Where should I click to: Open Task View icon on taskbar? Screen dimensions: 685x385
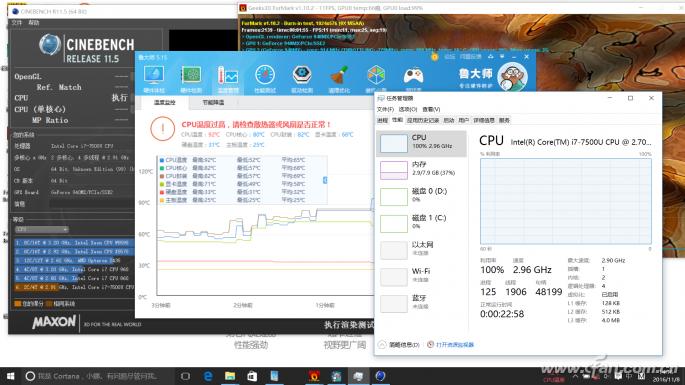185,376
